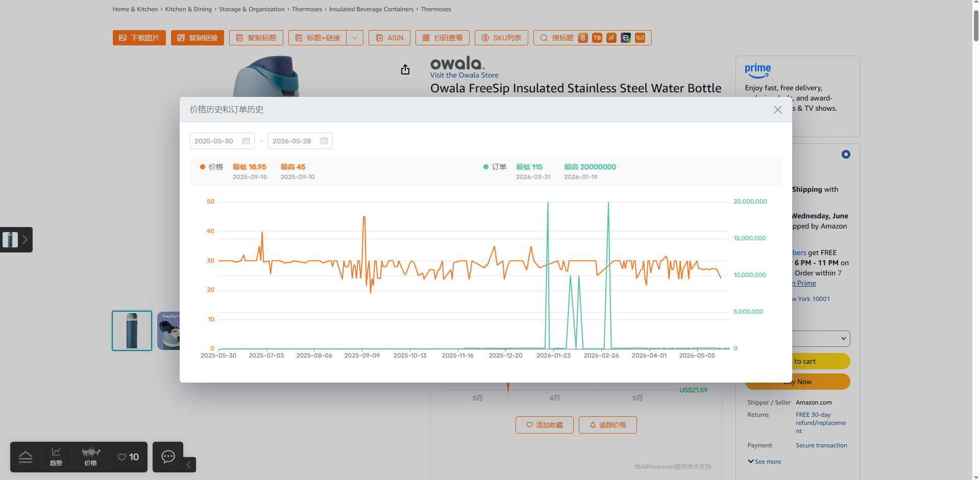980x480 pixels.
Task: Open the quantity dropdown in buy box
Action: point(821,338)
